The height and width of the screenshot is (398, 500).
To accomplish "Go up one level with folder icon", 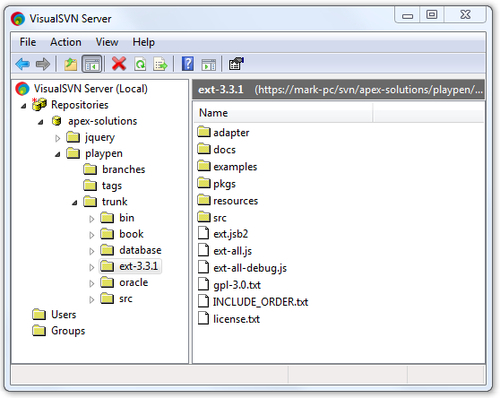I will click(70, 64).
